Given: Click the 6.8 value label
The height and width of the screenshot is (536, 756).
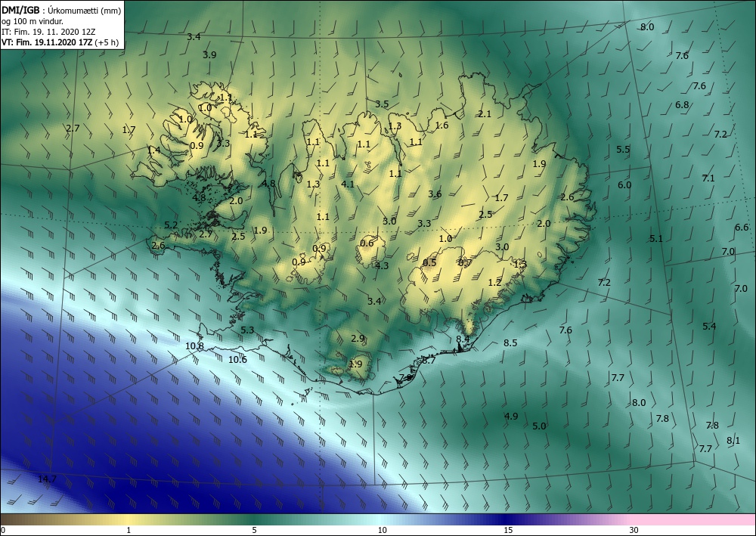Looking at the screenshot, I should 682,104.
